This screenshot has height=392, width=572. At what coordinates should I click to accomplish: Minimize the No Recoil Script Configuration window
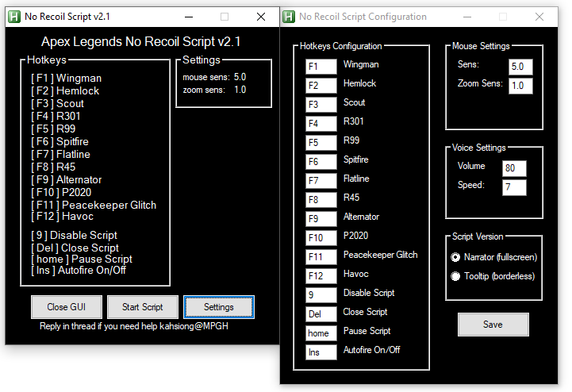click(467, 17)
